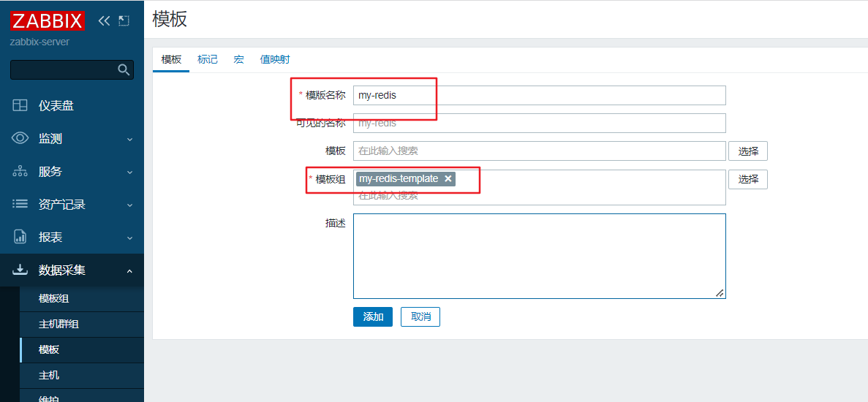
Task: Expand the 报表 menu chevron
Action: click(x=129, y=238)
